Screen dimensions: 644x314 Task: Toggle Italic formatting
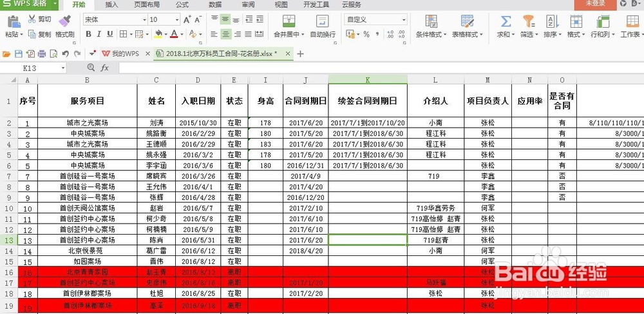point(99,34)
